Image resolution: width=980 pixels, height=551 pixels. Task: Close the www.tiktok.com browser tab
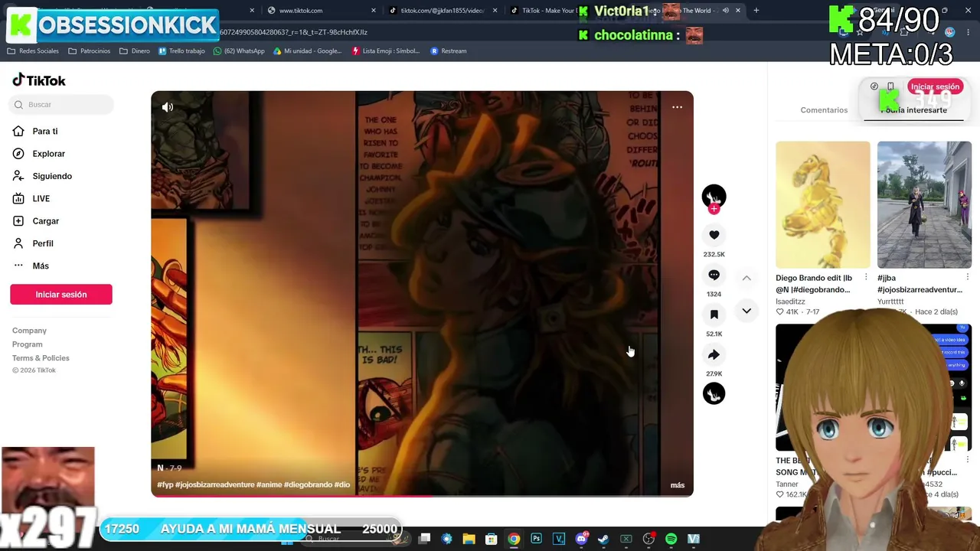coord(374,11)
